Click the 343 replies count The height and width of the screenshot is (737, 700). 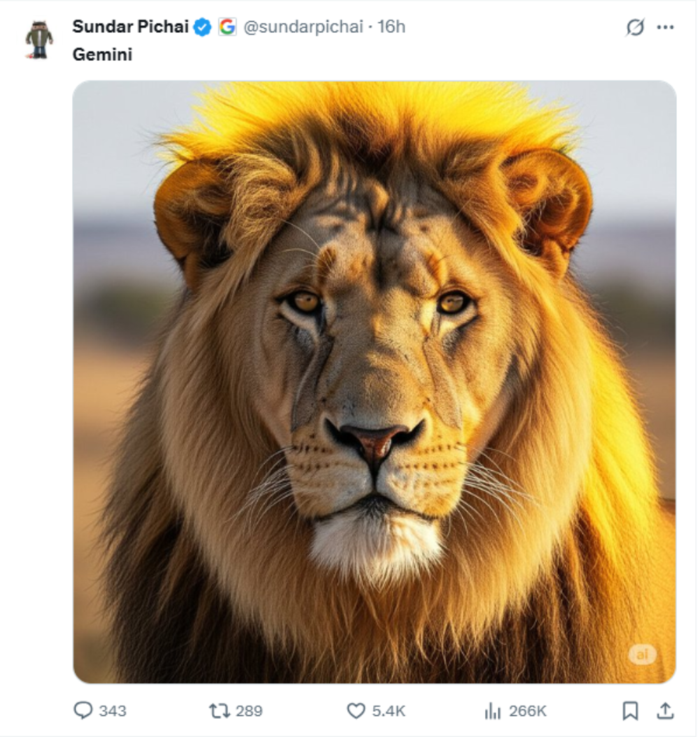coord(113,711)
